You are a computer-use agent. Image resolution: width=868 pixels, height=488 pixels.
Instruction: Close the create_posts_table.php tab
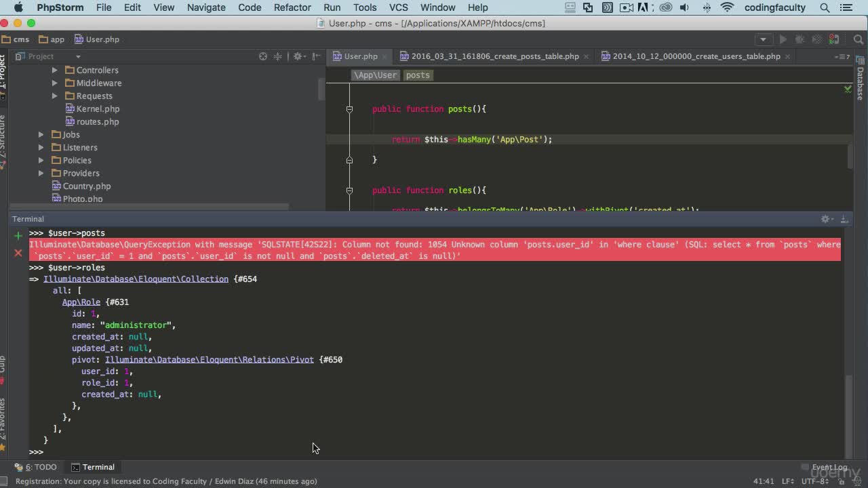[586, 57]
